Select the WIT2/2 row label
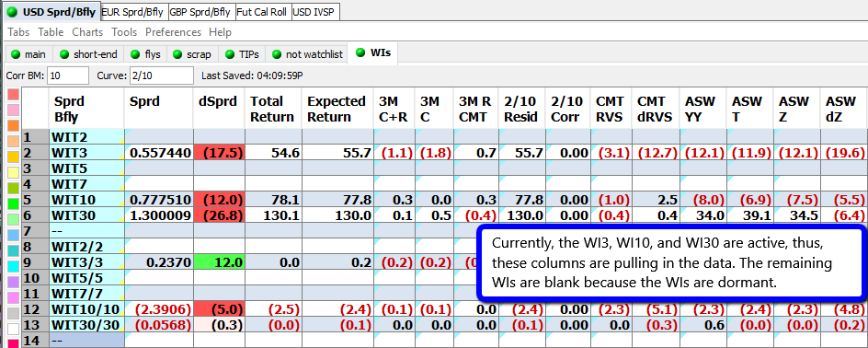 87,247
